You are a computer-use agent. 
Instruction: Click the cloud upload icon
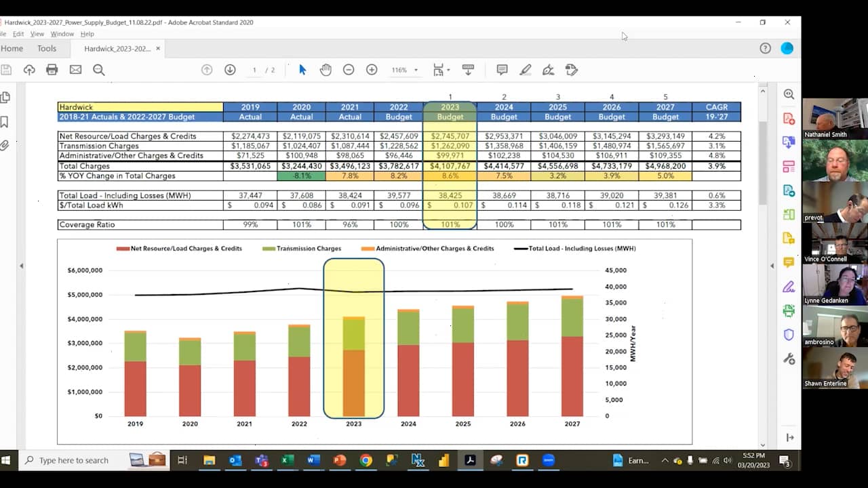[29, 70]
